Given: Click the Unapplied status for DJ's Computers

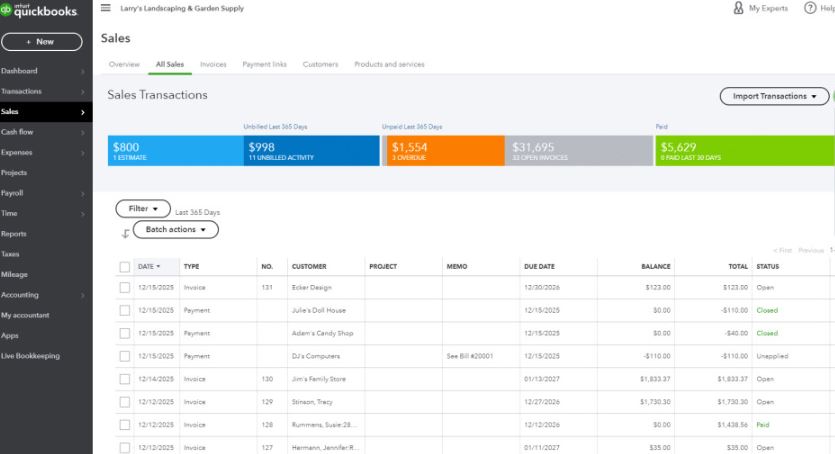Looking at the screenshot, I should [x=772, y=356].
